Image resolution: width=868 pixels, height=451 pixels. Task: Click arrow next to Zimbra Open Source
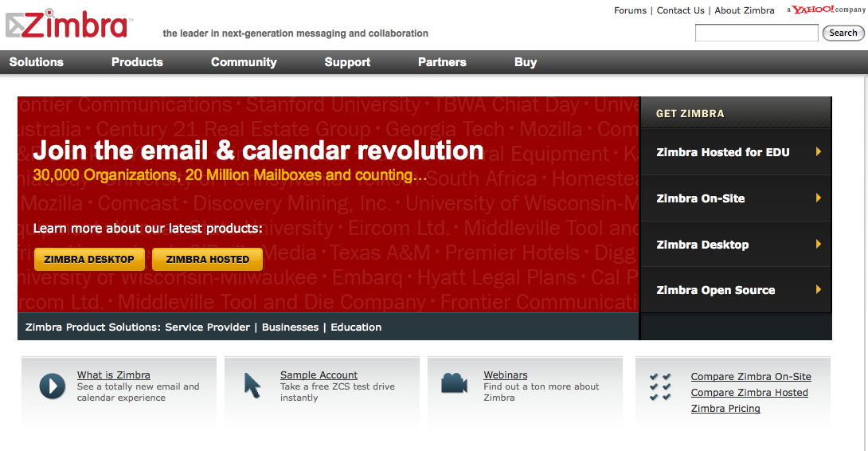click(818, 289)
